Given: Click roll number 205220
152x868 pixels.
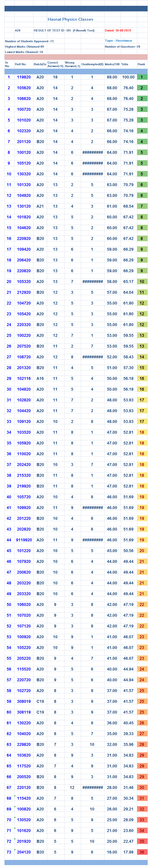Looking at the screenshot, I should click(x=24, y=659).
